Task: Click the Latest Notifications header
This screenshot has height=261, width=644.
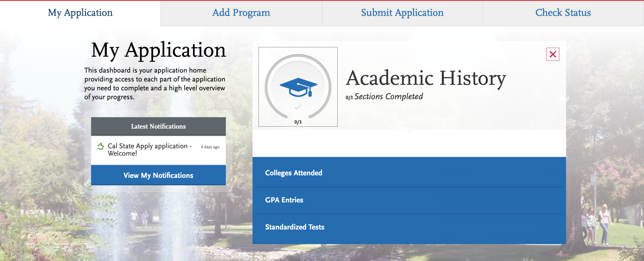Action: (x=158, y=126)
